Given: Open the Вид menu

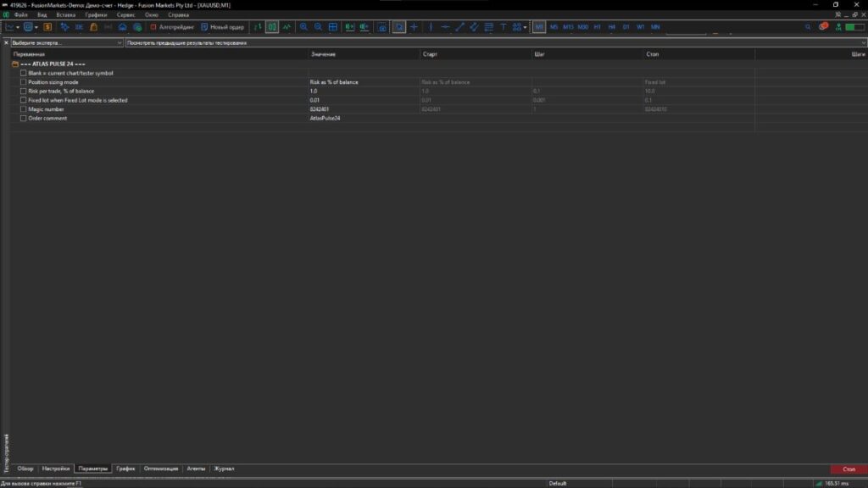Looking at the screenshot, I should click(42, 15).
